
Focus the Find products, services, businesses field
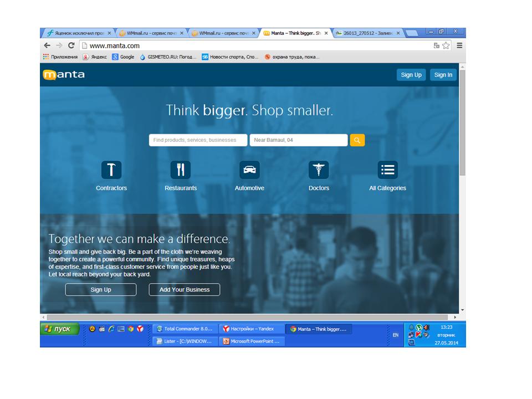[198, 140]
